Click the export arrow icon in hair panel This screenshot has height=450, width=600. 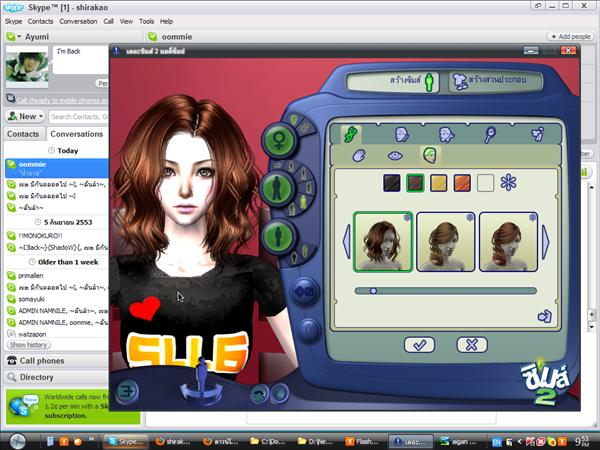545,316
